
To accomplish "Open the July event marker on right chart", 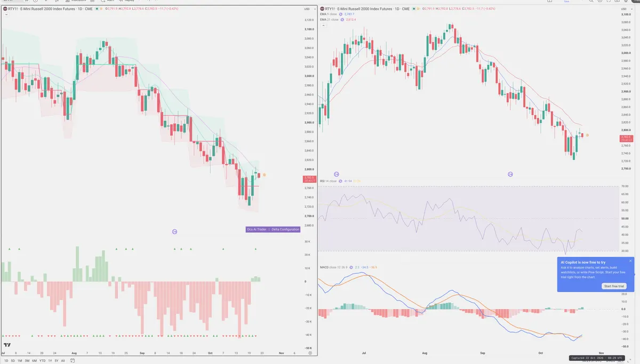I will [x=337, y=174].
